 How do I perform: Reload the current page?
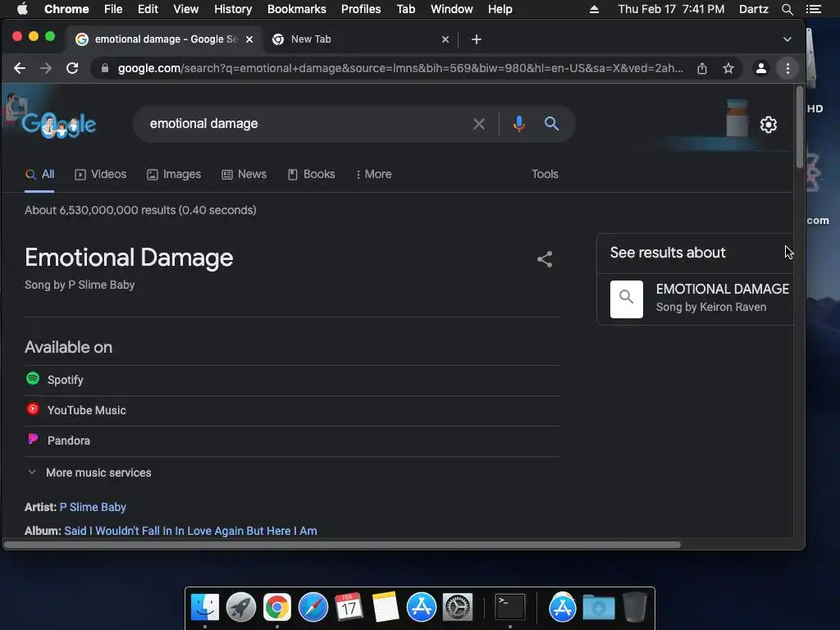(72, 69)
